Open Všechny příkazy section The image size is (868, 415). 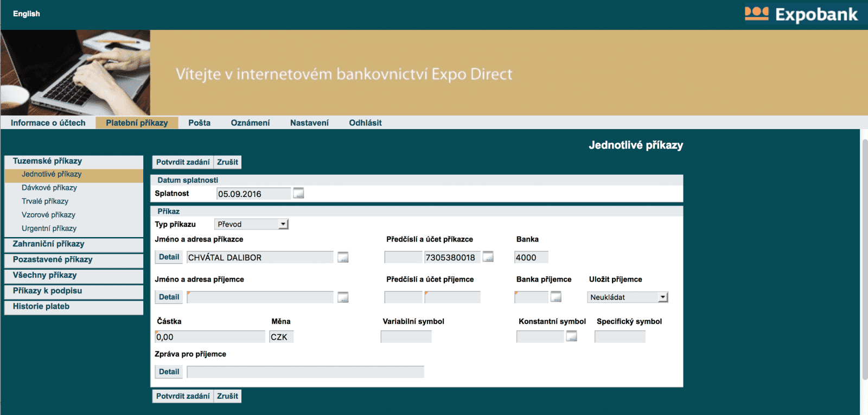tap(74, 276)
